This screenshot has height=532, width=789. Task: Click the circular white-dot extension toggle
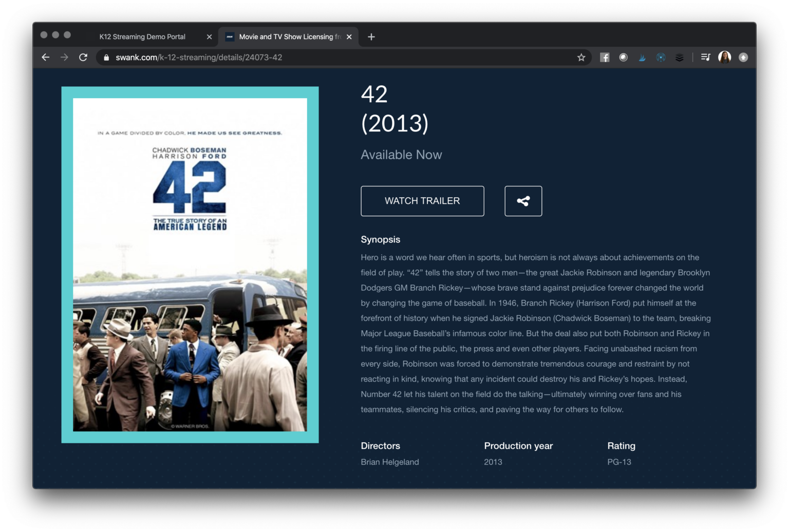(624, 57)
